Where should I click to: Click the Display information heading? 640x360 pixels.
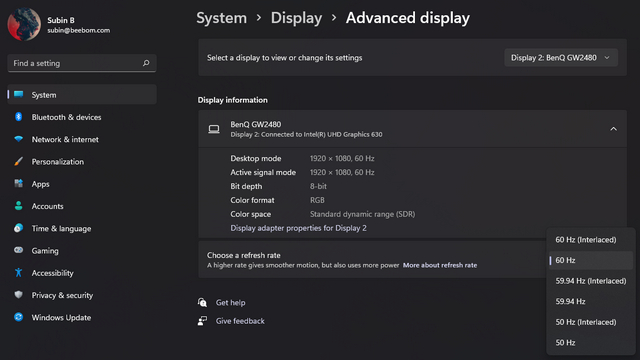click(x=233, y=100)
